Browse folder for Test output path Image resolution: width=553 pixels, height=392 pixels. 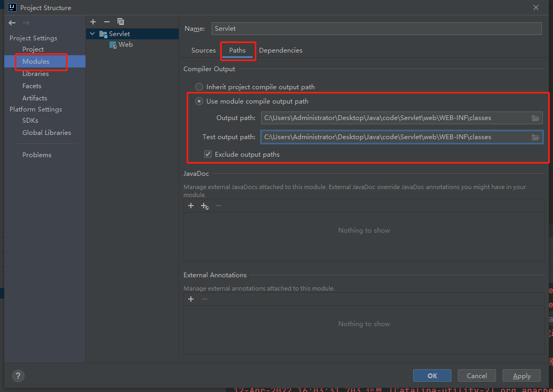click(x=535, y=137)
